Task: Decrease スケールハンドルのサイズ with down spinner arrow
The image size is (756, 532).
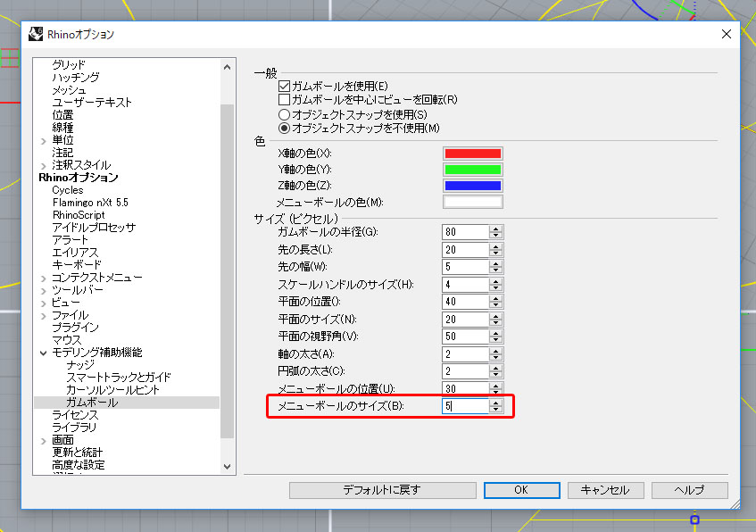Action: click(495, 288)
